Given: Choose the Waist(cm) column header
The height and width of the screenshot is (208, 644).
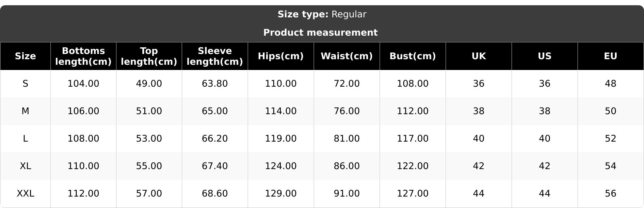Looking at the screenshot, I should 346,56.
